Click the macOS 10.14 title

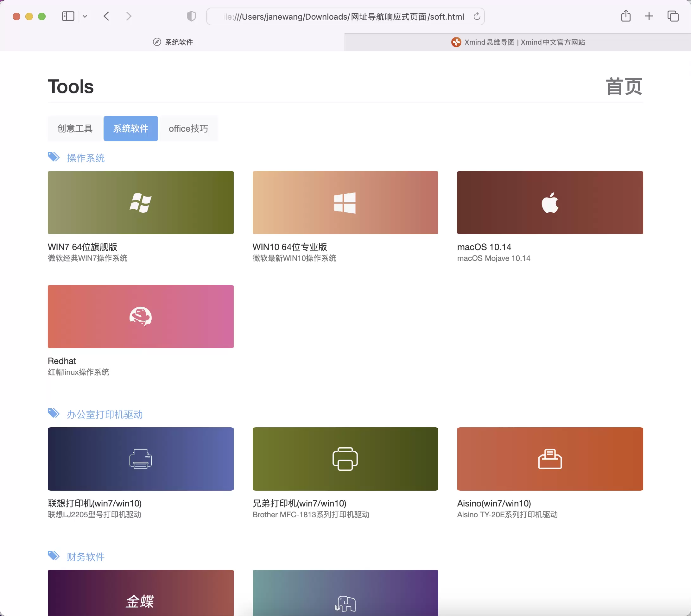tap(484, 247)
